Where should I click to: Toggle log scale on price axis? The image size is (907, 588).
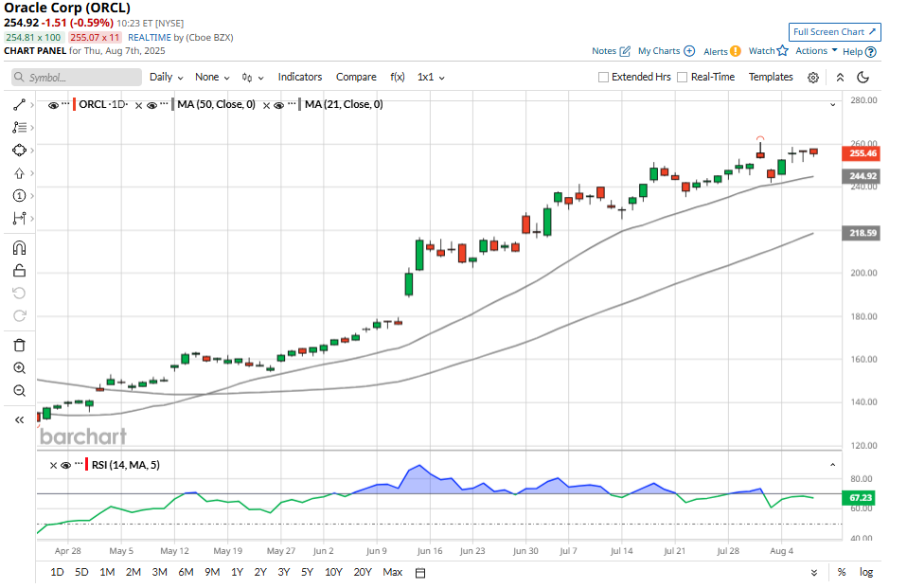pyautogui.click(x=866, y=572)
